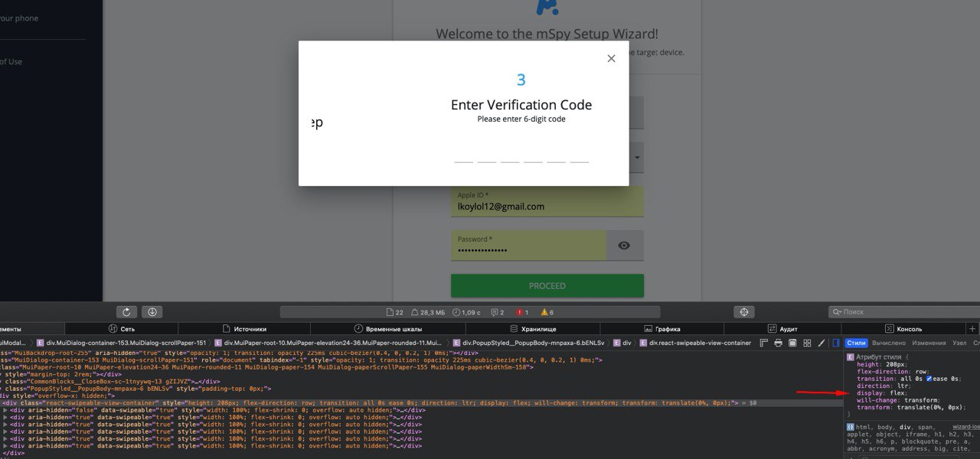Viewport: 980px width, 459px height.
Task: Select the margin-top: 2rem div row
Action: (x=61, y=374)
